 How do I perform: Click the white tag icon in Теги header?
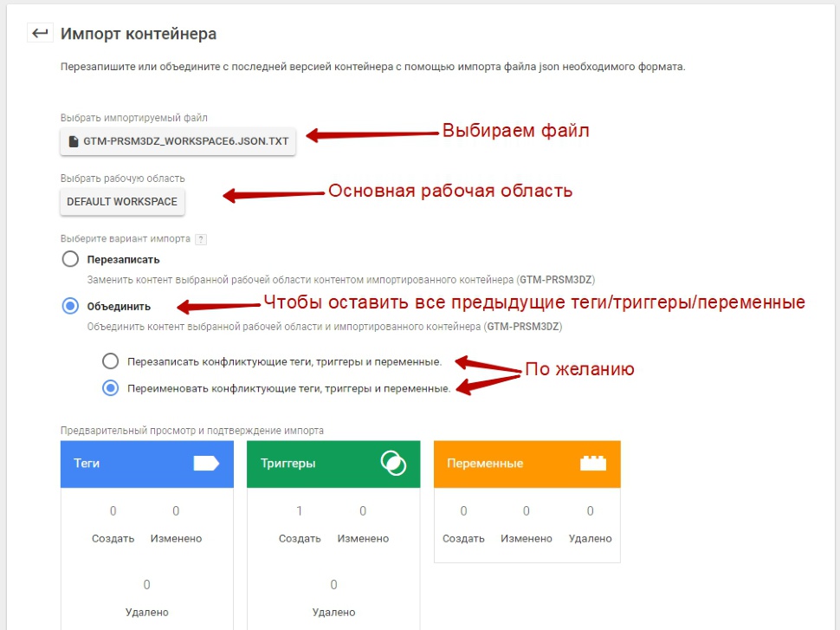click(206, 464)
